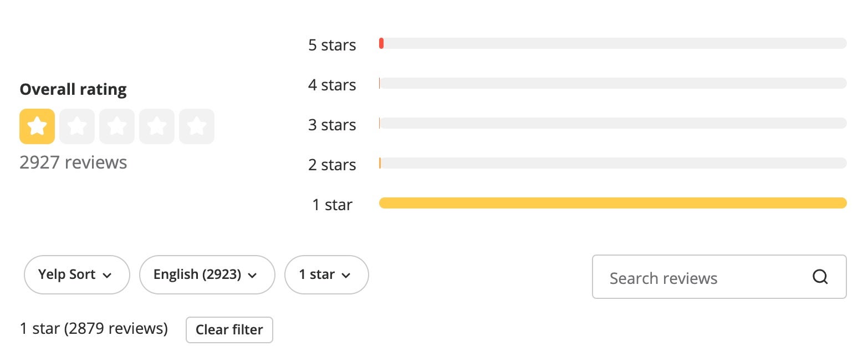The width and height of the screenshot is (868, 356).
Task: Click the third rating star
Action: pyautogui.click(x=117, y=126)
